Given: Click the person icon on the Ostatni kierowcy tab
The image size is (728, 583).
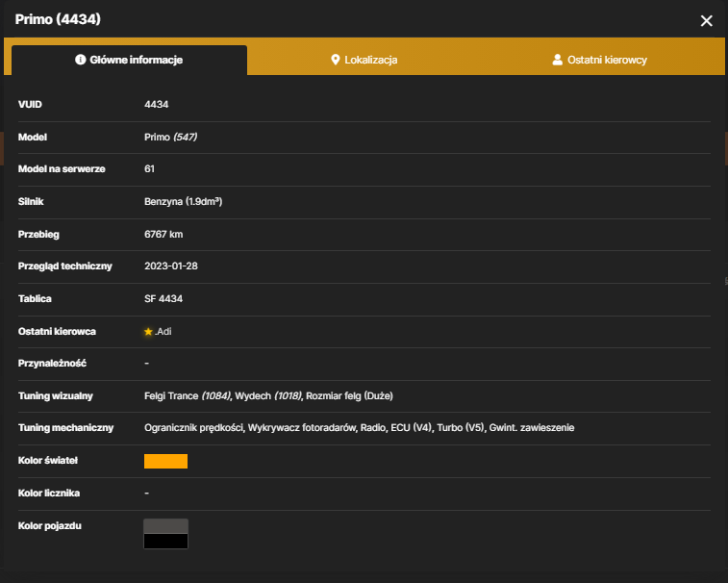Looking at the screenshot, I should [x=557, y=60].
